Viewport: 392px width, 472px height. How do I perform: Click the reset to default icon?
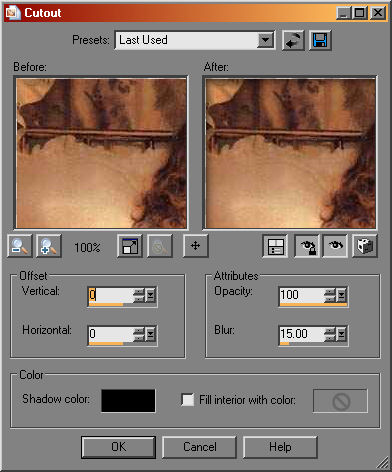click(x=293, y=40)
